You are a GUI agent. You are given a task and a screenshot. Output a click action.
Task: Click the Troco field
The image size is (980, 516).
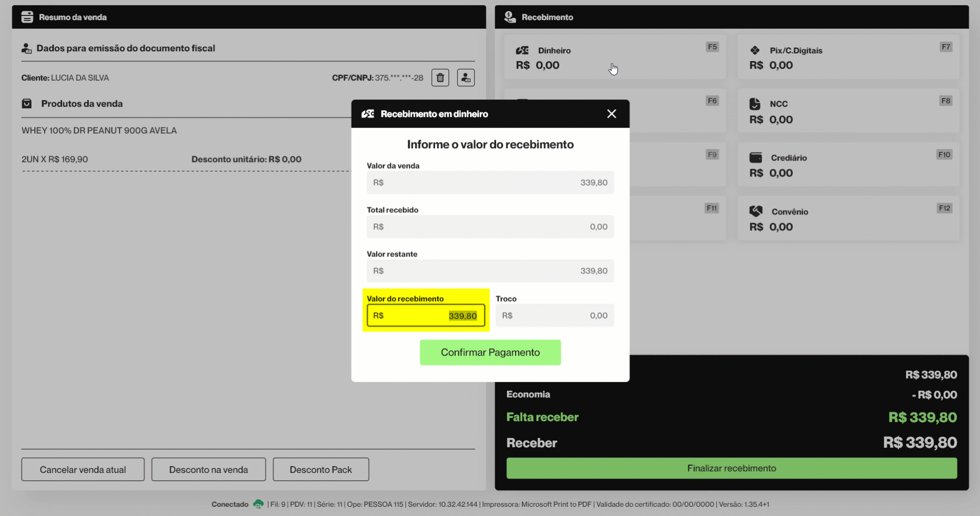point(555,315)
